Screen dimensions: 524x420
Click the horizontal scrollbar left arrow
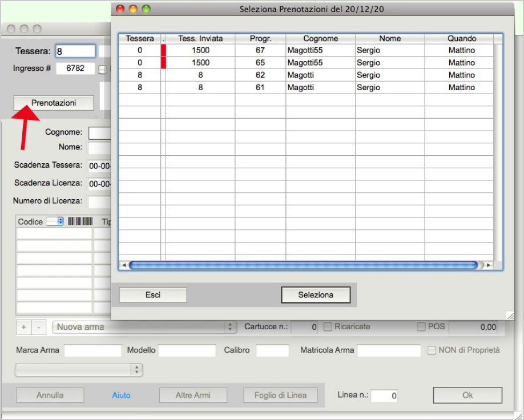pos(123,265)
